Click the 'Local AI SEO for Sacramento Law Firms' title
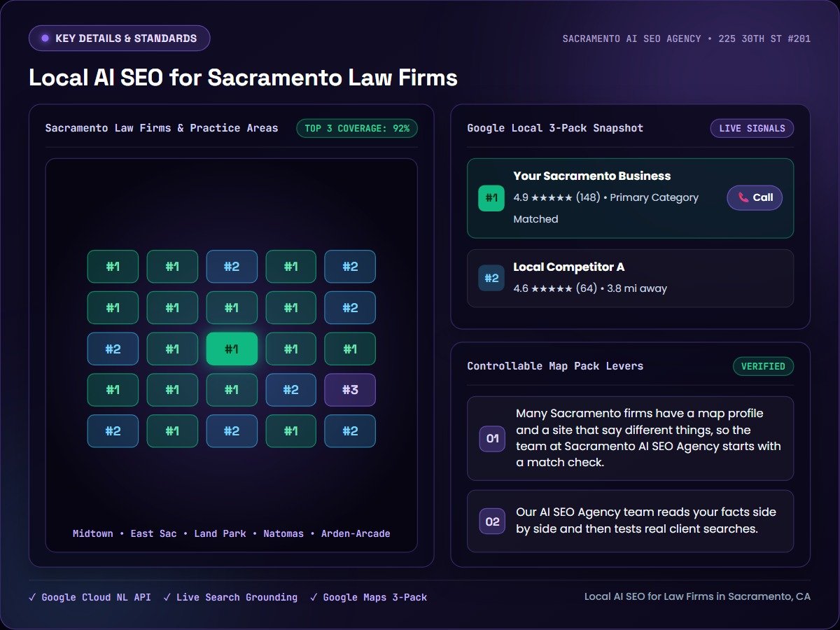This screenshot has height=630, width=840. coord(243,77)
